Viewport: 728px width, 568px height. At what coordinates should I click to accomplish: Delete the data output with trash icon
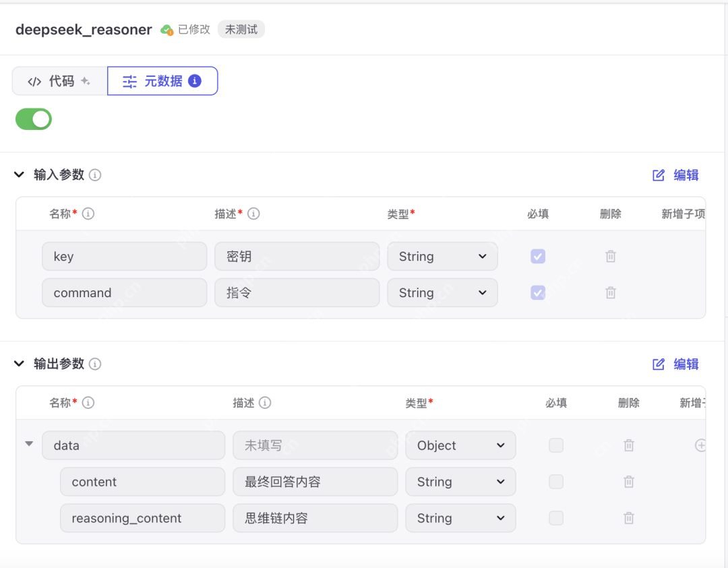629,445
